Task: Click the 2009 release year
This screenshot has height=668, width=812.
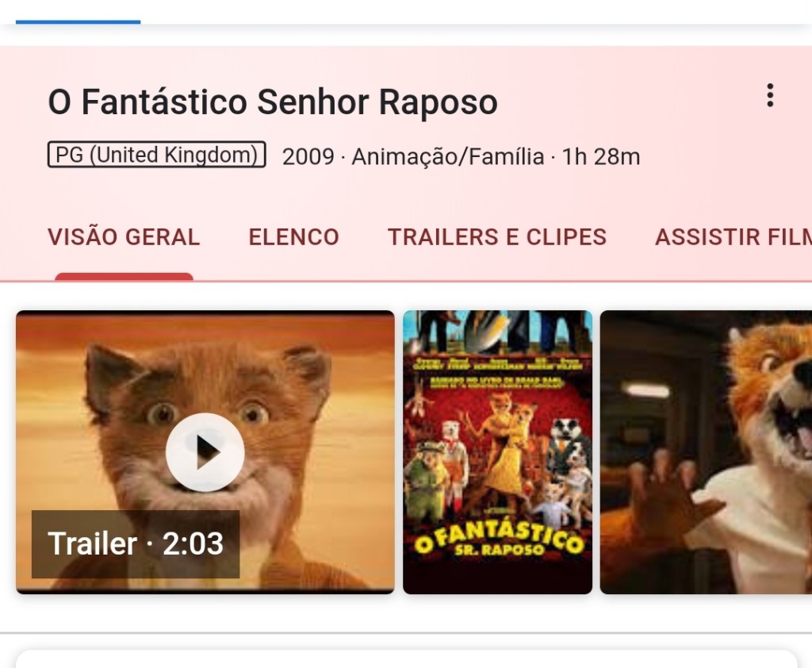Action: (308, 157)
